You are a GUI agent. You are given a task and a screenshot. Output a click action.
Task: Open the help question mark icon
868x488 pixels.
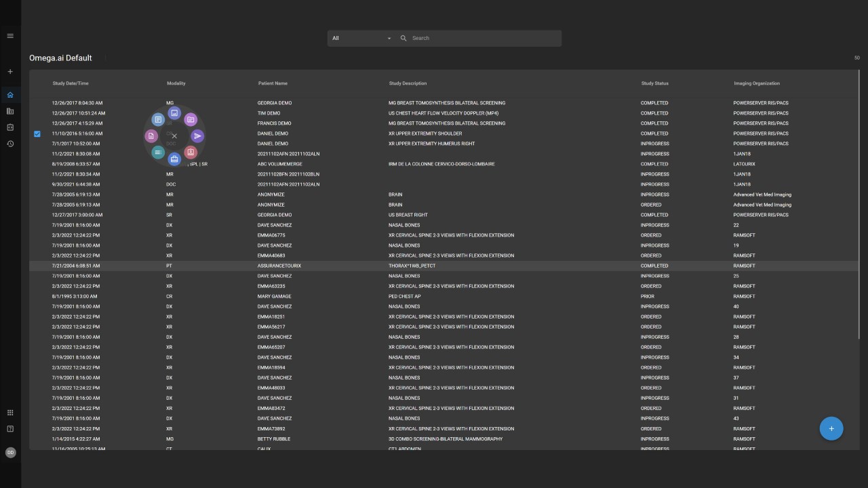(x=10, y=429)
